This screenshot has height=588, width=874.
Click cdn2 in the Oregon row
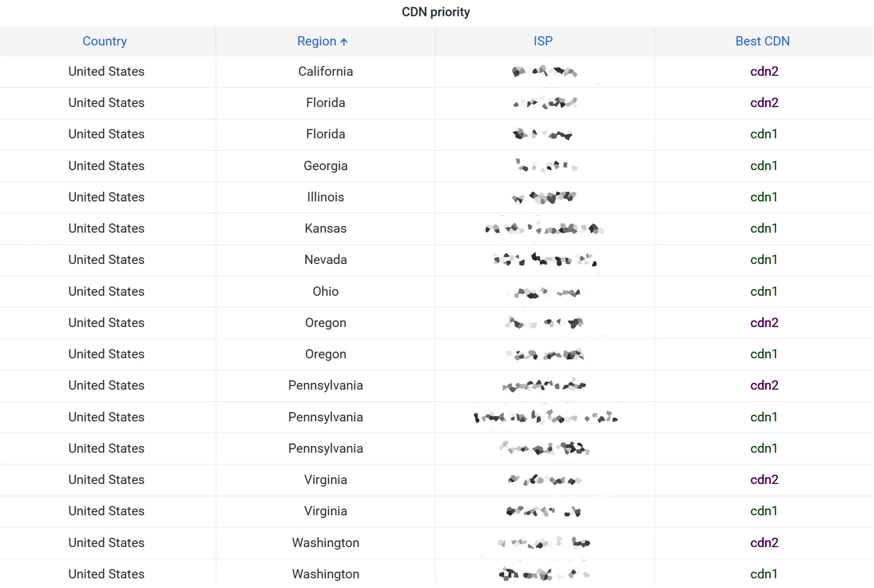tap(764, 323)
